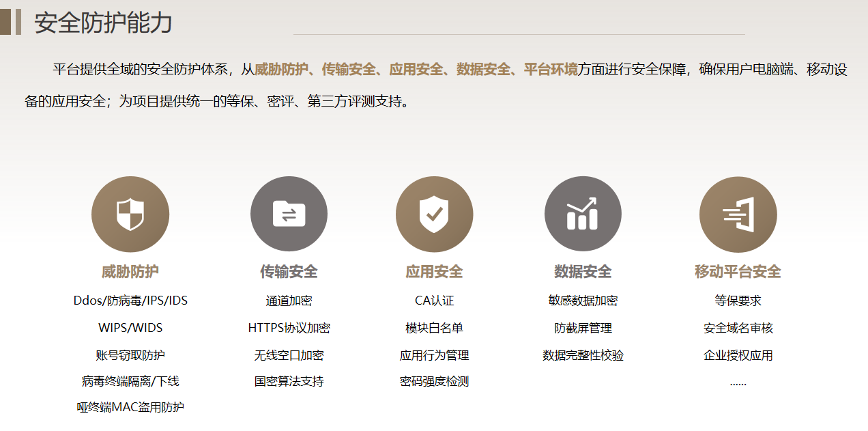Image resolution: width=868 pixels, height=431 pixels.
Task: Click the bar chart icon above 数据安全
Action: [x=583, y=214]
